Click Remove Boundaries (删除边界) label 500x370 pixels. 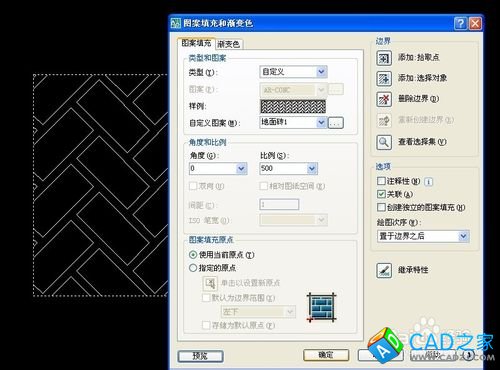(x=419, y=99)
